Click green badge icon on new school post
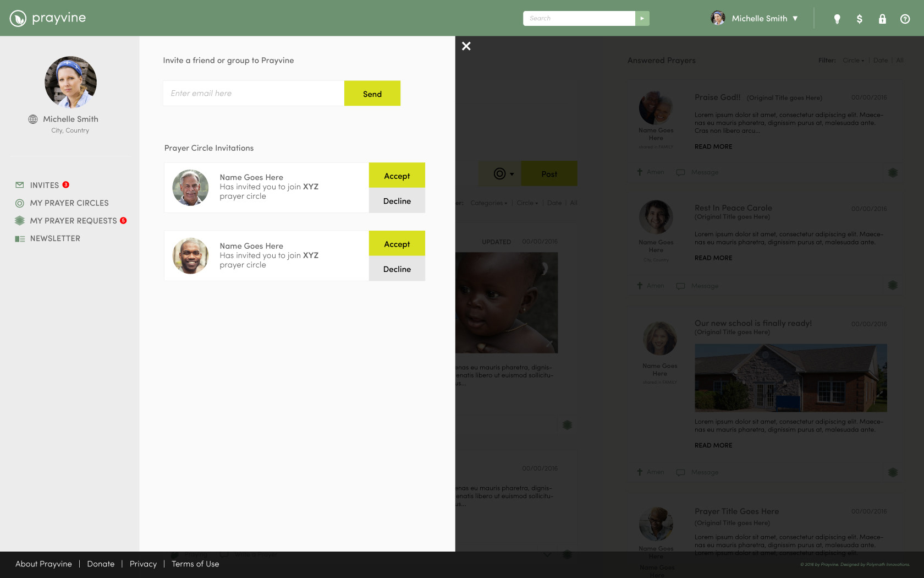Screen dimensions: 924x578 tap(893, 472)
